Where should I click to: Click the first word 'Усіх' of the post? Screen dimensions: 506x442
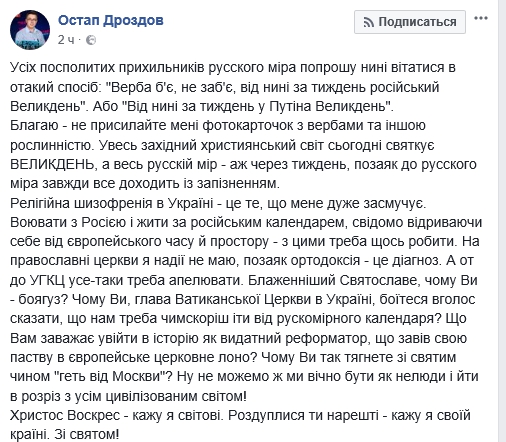pos(23,67)
